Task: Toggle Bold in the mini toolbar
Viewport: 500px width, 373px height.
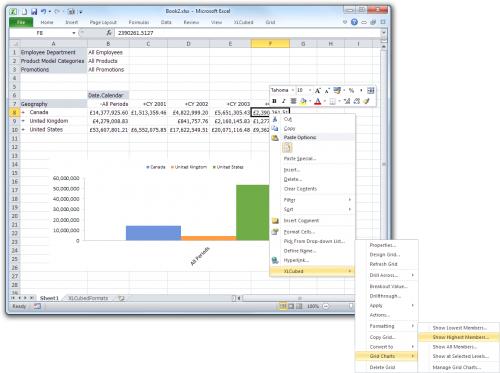Action: click(x=274, y=101)
